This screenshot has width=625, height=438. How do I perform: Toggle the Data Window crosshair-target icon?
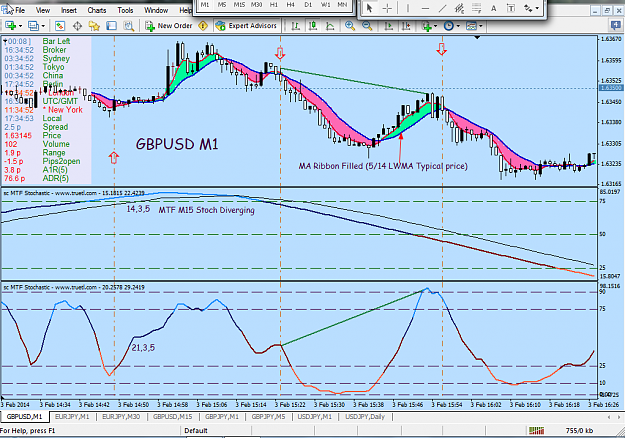(x=77, y=26)
